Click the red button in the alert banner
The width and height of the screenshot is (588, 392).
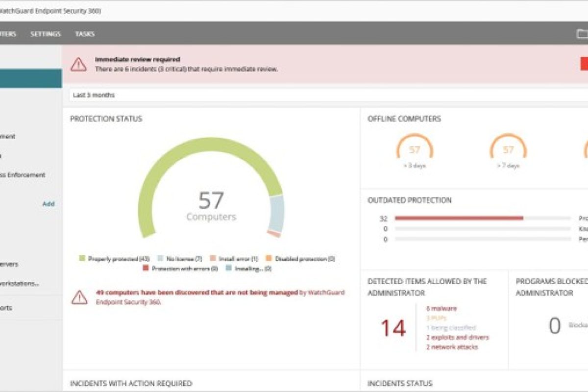tap(584, 64)
